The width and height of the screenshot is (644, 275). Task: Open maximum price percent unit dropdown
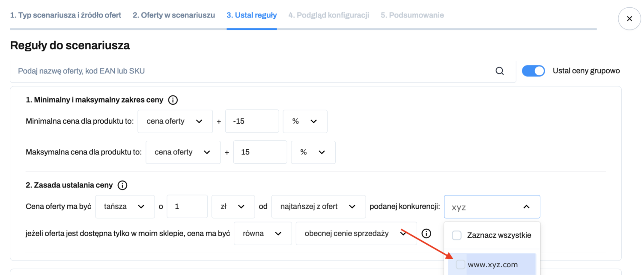pyautogui.click(x=313, y=152)
